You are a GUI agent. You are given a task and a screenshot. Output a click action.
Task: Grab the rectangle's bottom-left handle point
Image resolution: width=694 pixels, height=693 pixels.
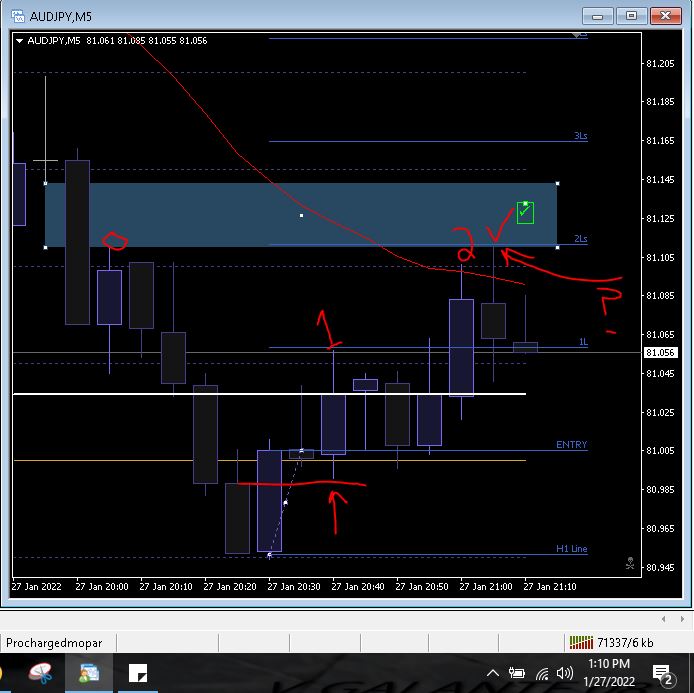pyautogui.click(x=46, y=247)
